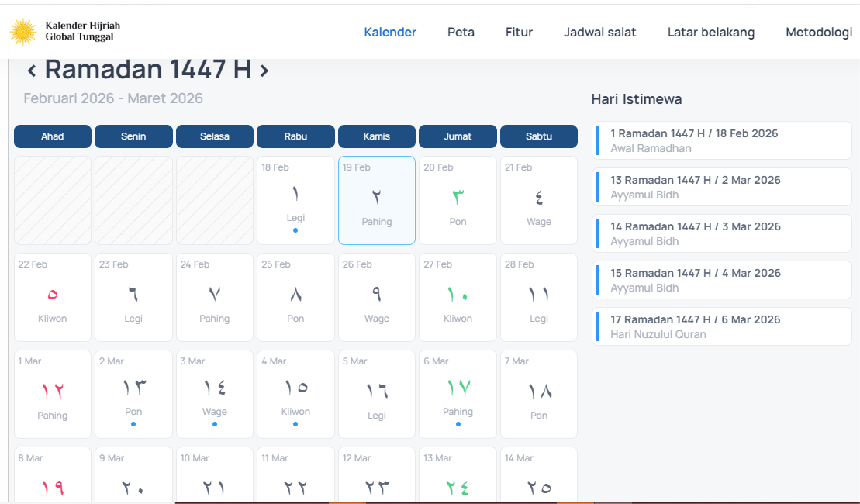
Task: Open the 13 Ramadan Ayyamul Bidh entry
Action: point(721,187)
